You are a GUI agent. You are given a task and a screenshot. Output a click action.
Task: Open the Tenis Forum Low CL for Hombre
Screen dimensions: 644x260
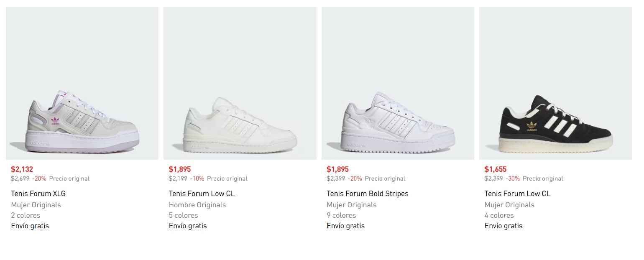point(202,193)
